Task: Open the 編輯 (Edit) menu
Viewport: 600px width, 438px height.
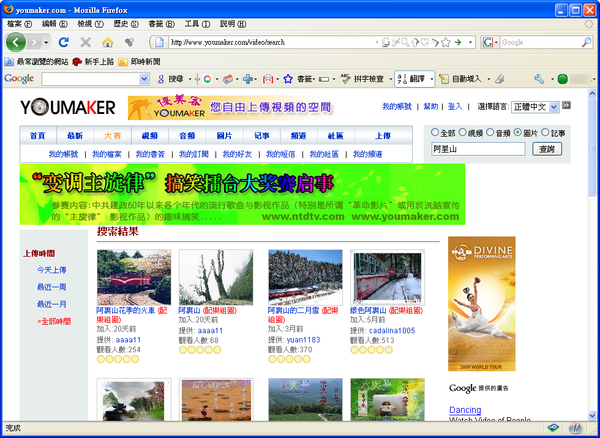Action: point(55,24)
